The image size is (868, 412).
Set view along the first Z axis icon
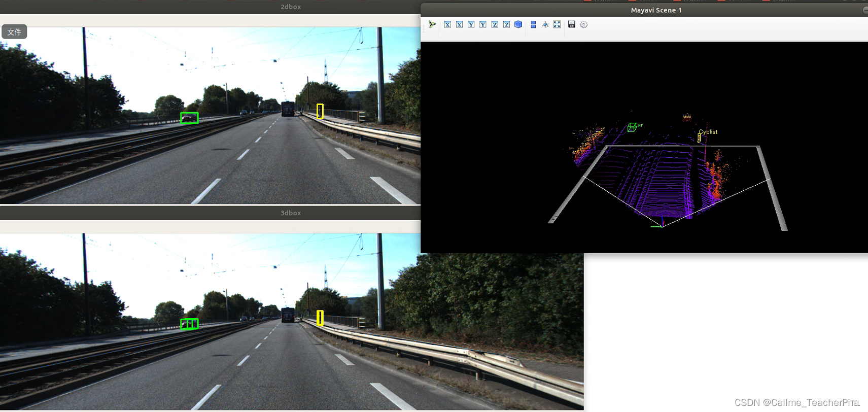(495, 24)
